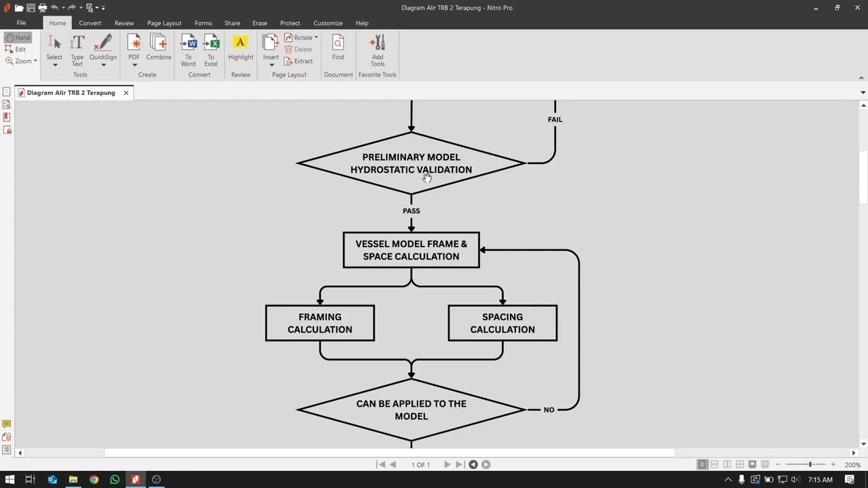The height and width of the screenshot is (488, 868).
Task: Click the Delete pages button
Action: [x=298, y=49]
